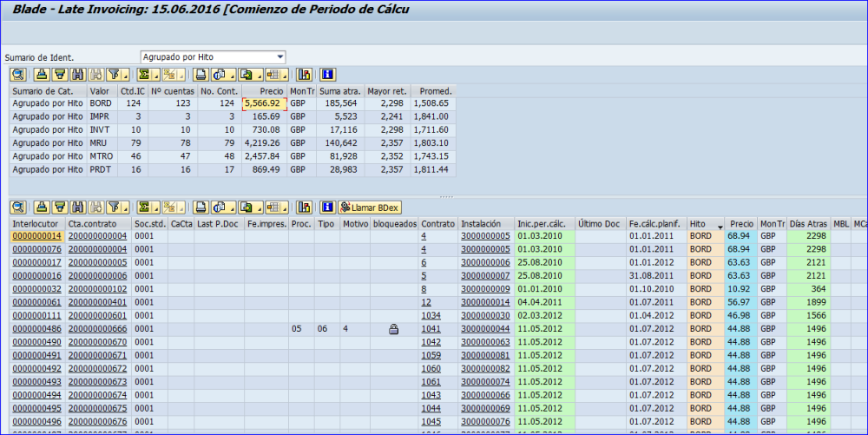Open Details in the lower detail toolbar
Screen dimensions: 868x435
coord(18,208)
